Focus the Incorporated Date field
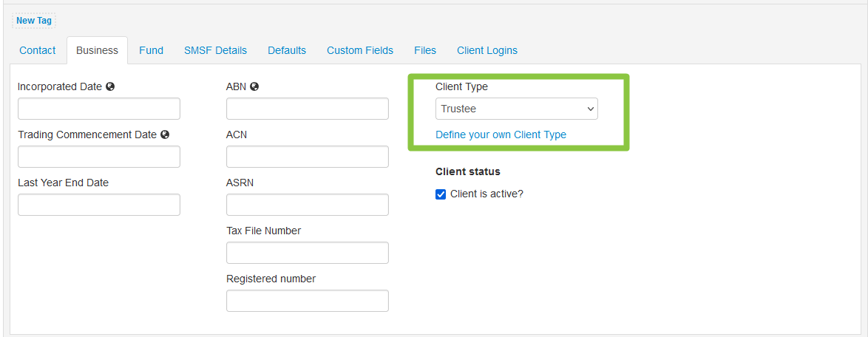This screenshot has height=337, width=868. (x=99, y=109)
